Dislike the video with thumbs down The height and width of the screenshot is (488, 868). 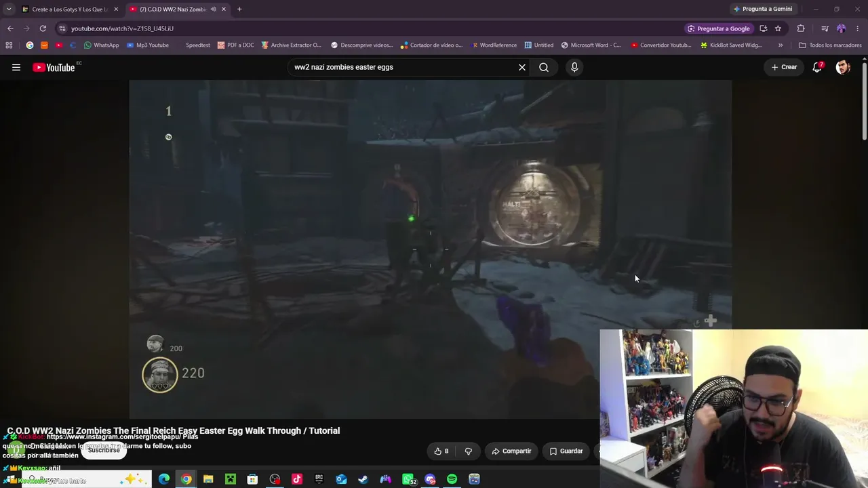coord(468,451)
